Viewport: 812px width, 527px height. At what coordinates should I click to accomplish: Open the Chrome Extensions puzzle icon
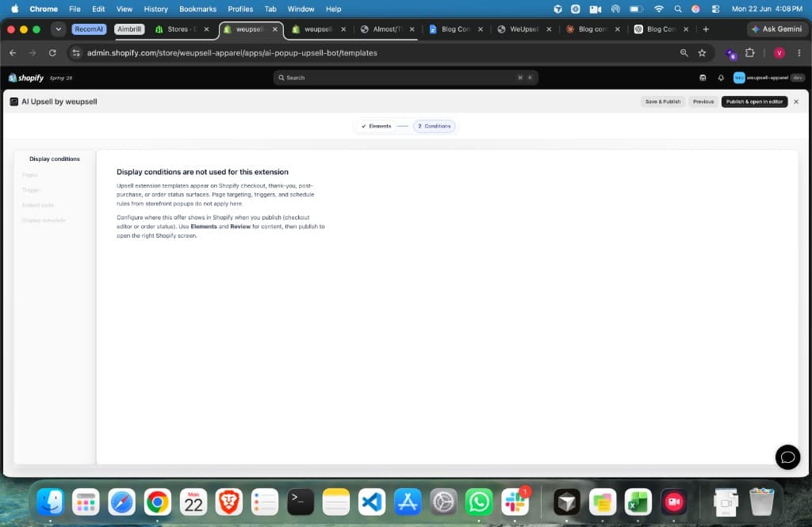750,53
